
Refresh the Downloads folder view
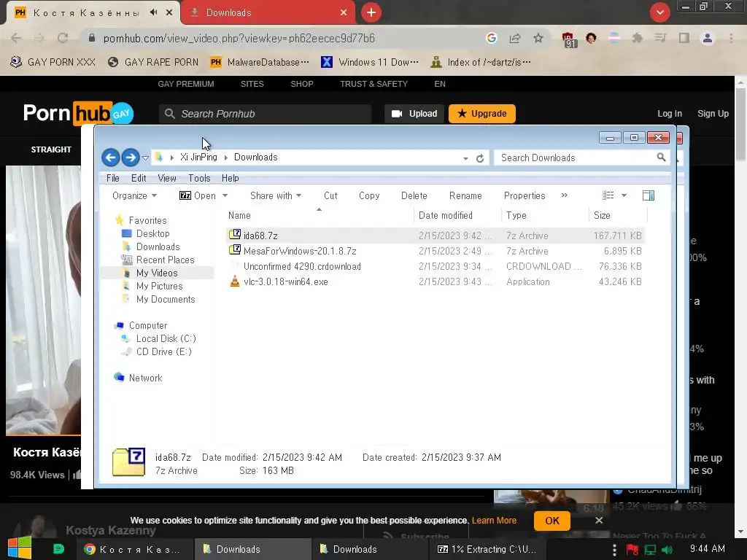(x=480, y=158)
